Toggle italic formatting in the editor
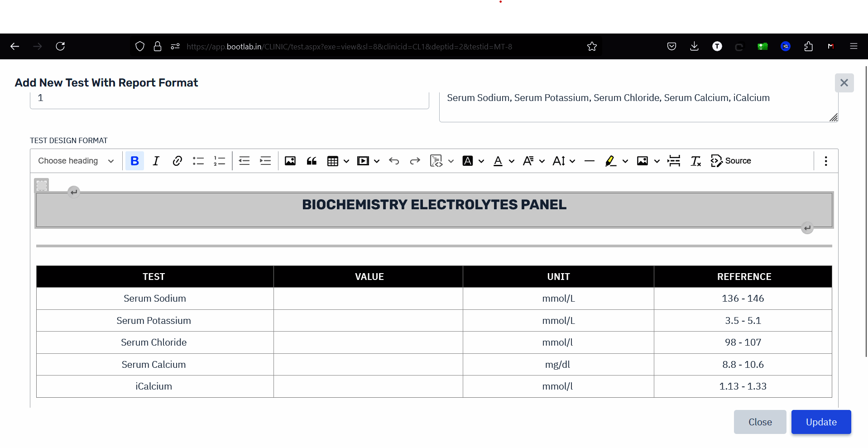Image resolution: width=868 pixels, height=448 pixels. [x=155, y=161]
